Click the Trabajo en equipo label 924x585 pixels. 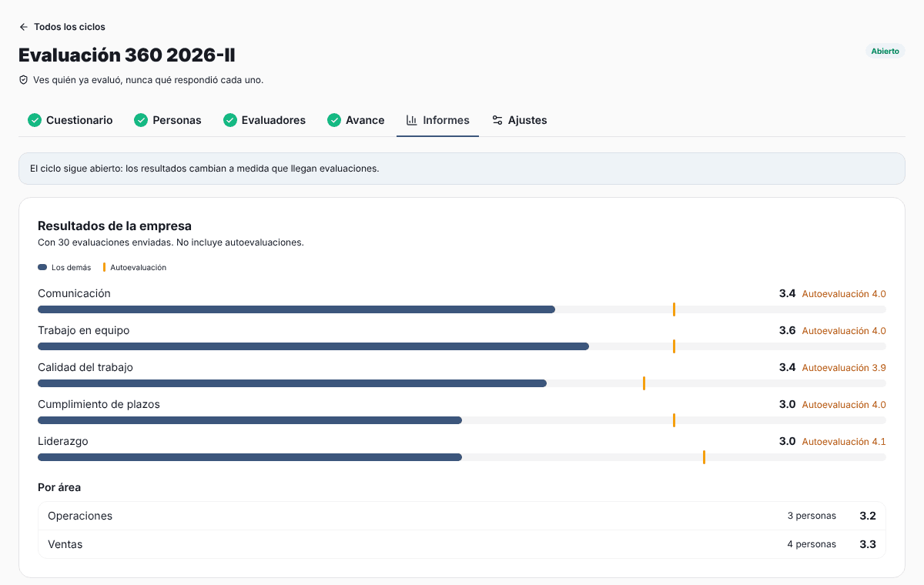[84, 330]
